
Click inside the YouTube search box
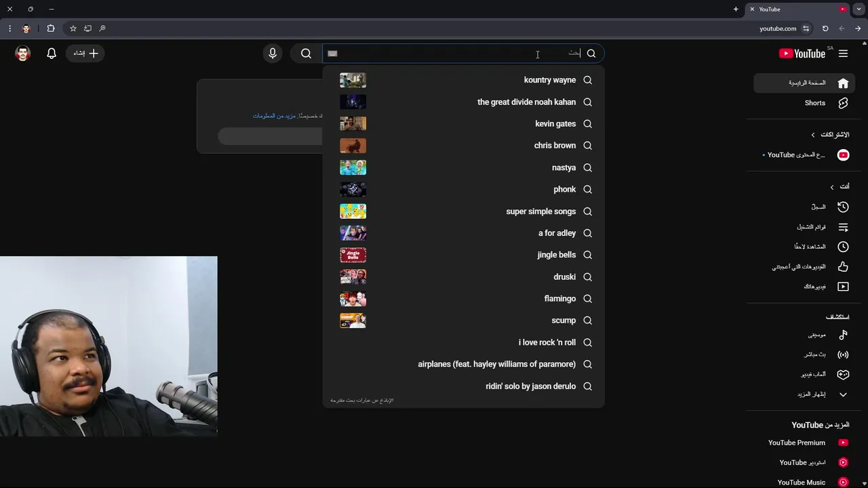(x=463, y=54)
